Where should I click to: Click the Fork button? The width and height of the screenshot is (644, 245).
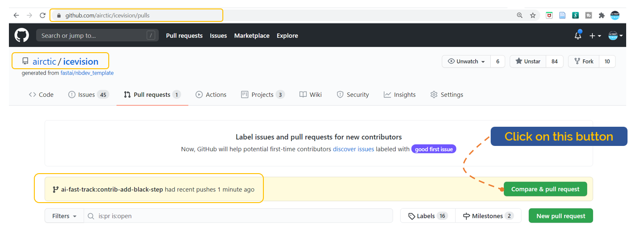(584, 62)
